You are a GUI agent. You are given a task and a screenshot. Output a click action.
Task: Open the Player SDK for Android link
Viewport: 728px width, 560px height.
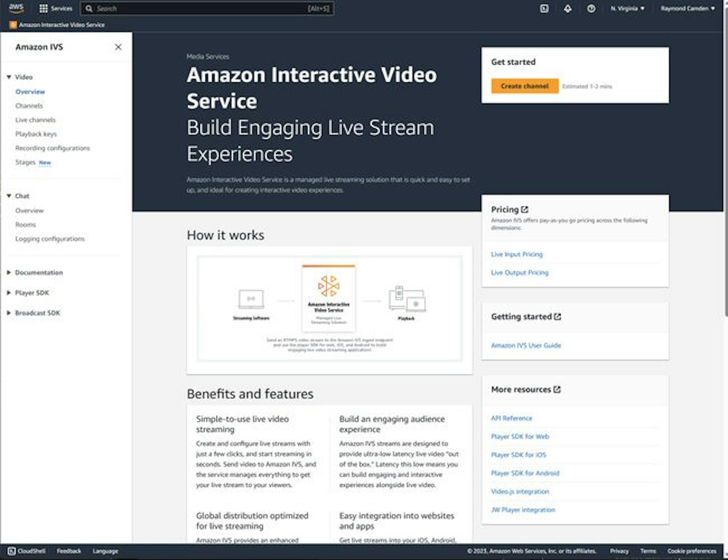525,473
